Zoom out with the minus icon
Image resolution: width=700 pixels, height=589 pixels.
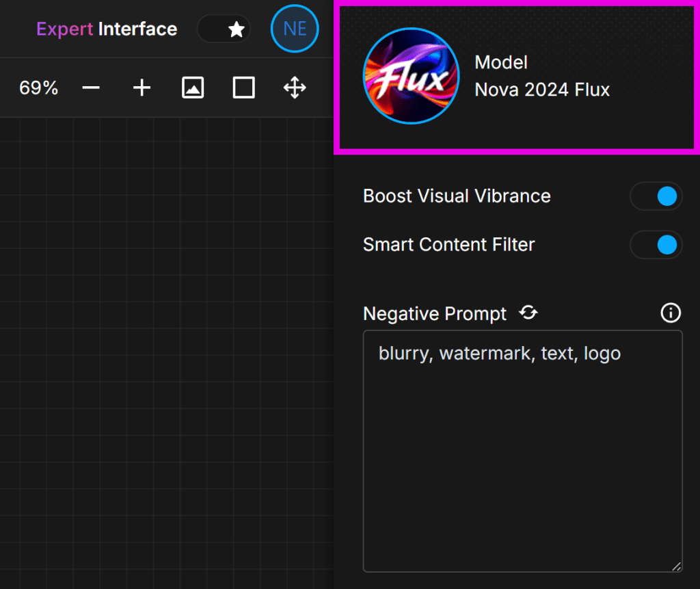click(91, 88)
